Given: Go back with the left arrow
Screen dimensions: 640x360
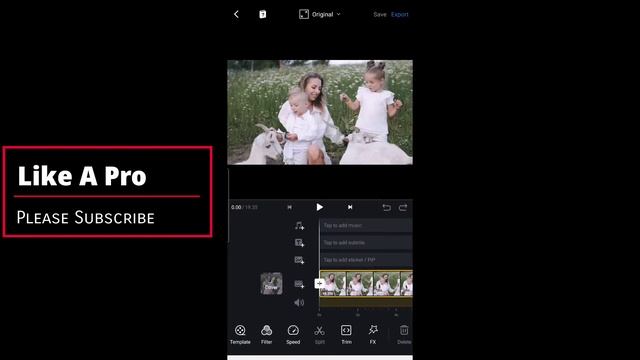Looking at the screenshot, I should pyautogui.click(x=236, y=14).
